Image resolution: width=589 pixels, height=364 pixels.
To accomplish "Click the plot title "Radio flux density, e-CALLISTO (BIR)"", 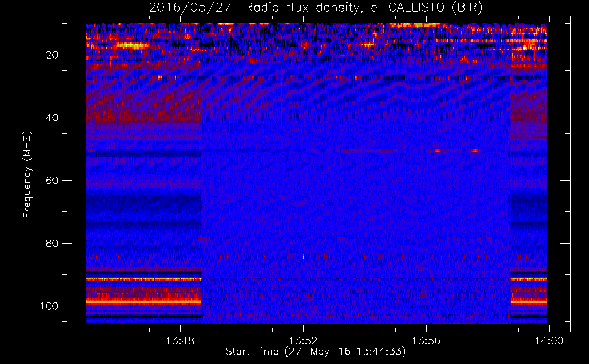I will pyautogui.click(x=364, y=8).
